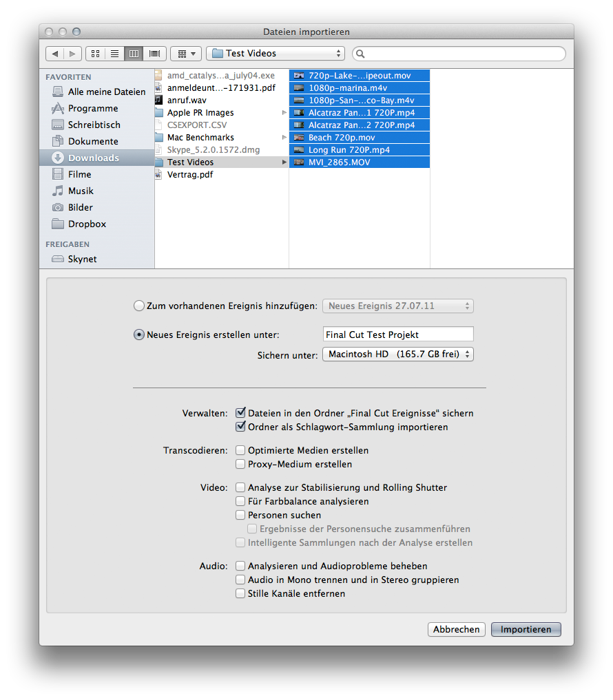Select the amd_catalys...a_july04.exe file
This screenshot has width=613, height=700.
tap(221, 76)
